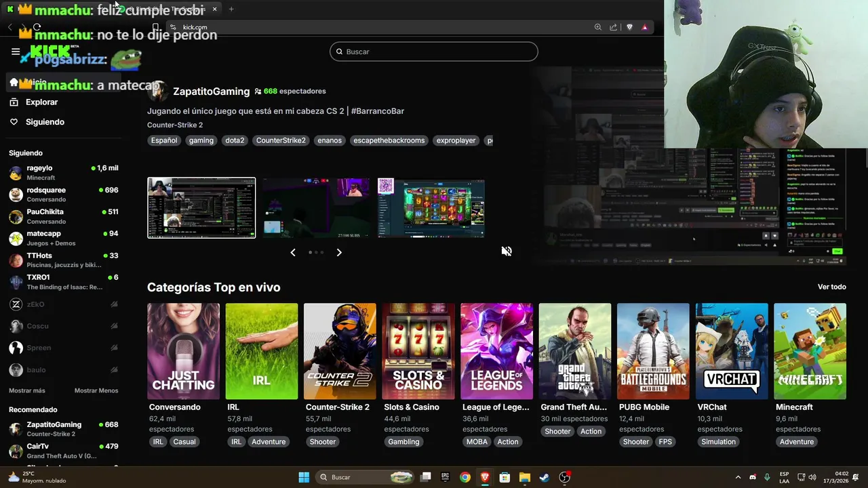Open rageylo channel in sidebar

pos(64,172)
